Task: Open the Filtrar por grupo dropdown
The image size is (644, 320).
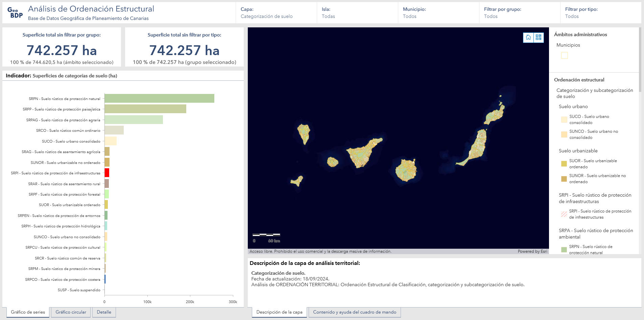Action: click(x=520, y=13)
